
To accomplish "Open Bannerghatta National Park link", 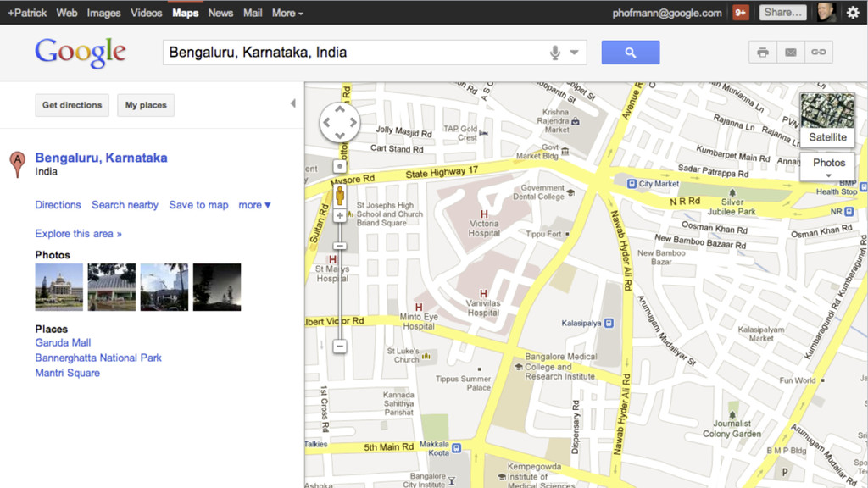I will (98, 358).
